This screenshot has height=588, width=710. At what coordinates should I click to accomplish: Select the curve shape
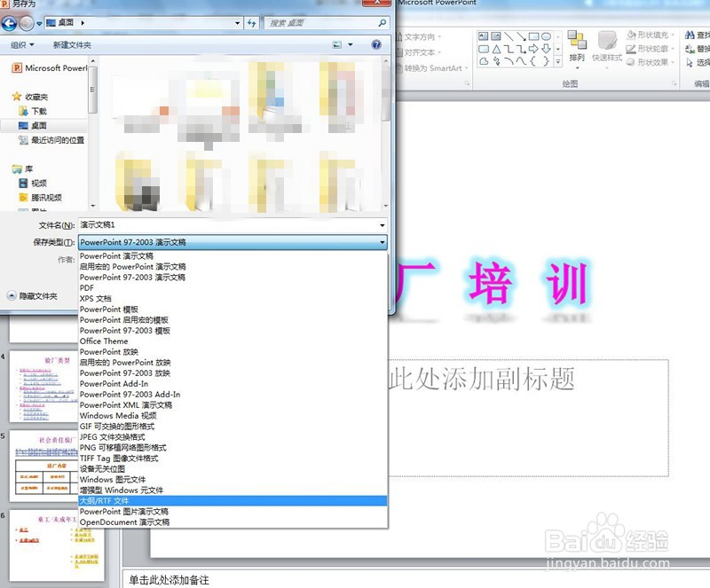coord(521,61)
